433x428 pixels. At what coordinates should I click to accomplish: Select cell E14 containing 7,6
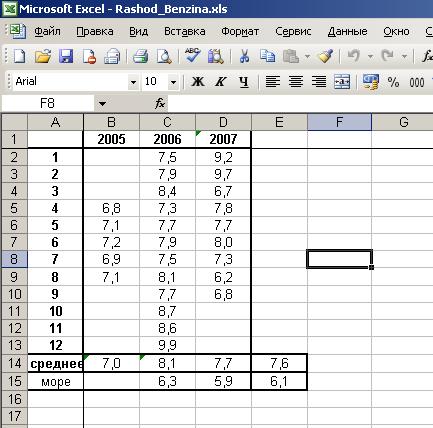click(279, 363)
